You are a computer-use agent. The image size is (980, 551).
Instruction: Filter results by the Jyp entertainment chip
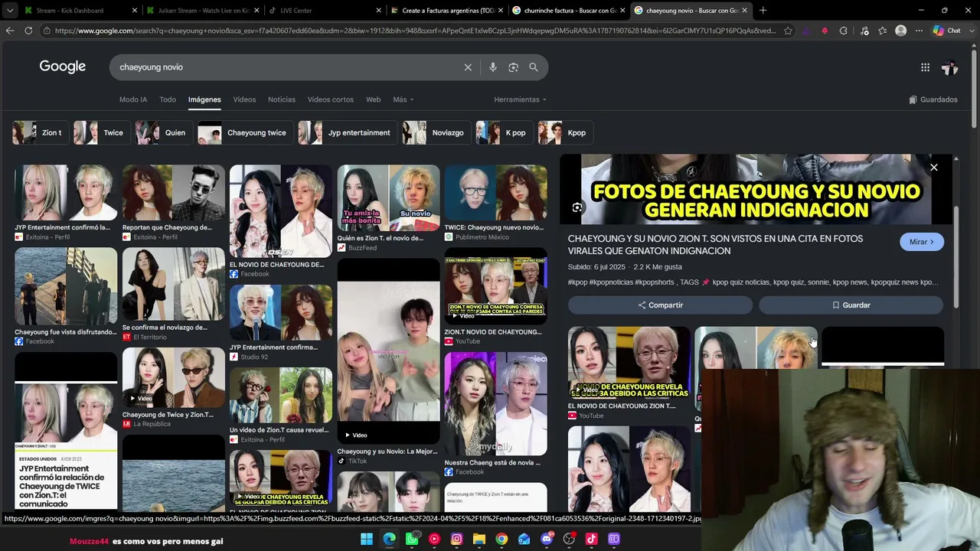[346, 132]
